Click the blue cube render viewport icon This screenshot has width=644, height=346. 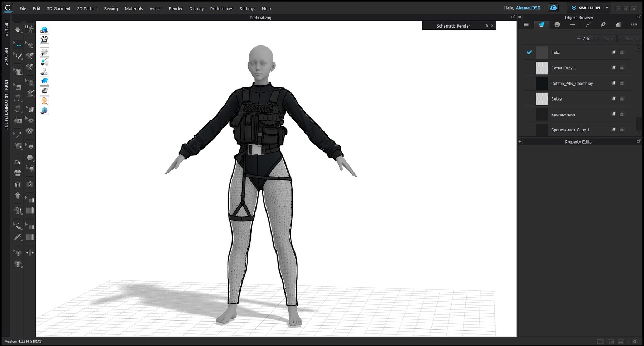tap(44, 29)
